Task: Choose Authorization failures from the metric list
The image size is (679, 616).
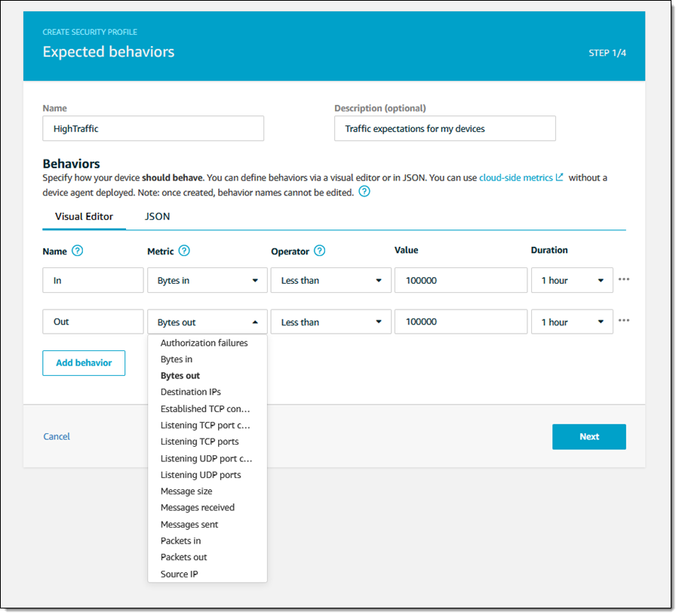Action: (x=204, y=343)
